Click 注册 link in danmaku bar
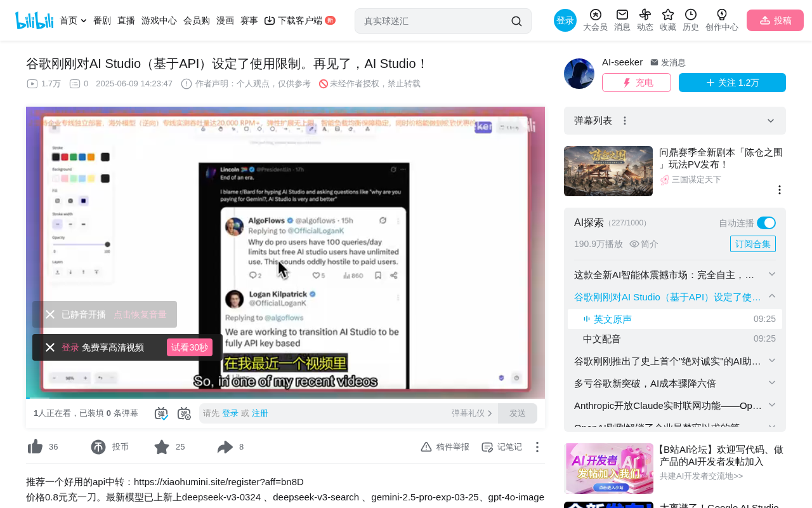 (x=260, y=413)
